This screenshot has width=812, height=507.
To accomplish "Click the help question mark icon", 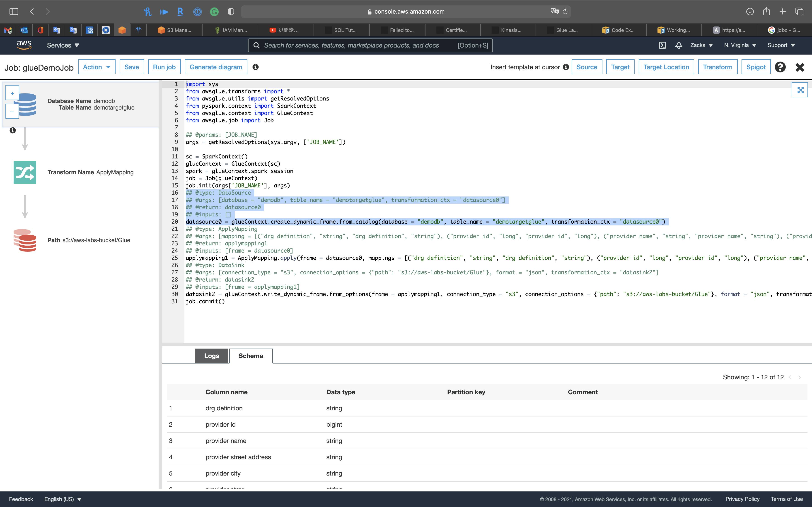I will tap(780, 67).
